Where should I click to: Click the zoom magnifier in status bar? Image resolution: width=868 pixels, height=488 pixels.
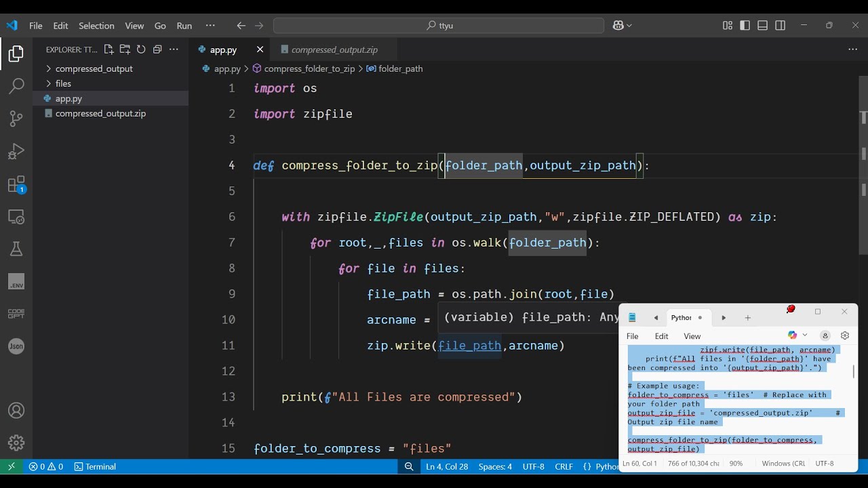[x=409, y=466]
